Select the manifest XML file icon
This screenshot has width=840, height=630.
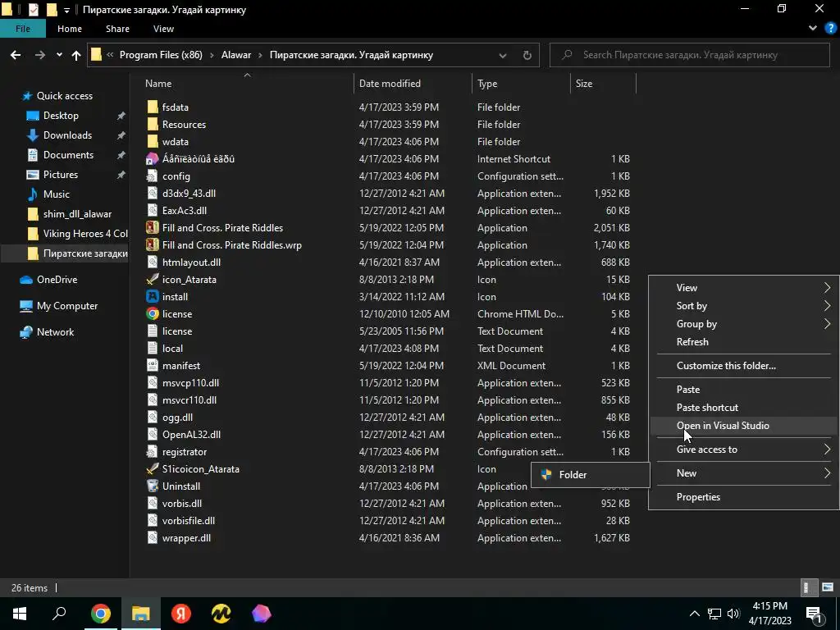[x=153, y=365]
